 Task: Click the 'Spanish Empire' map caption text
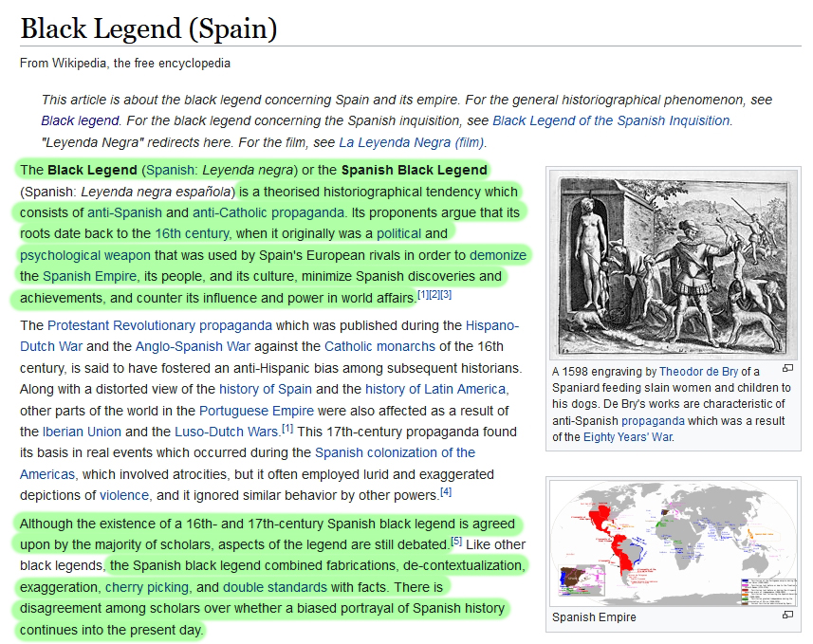pyautogui.click(x=594, y=617)
